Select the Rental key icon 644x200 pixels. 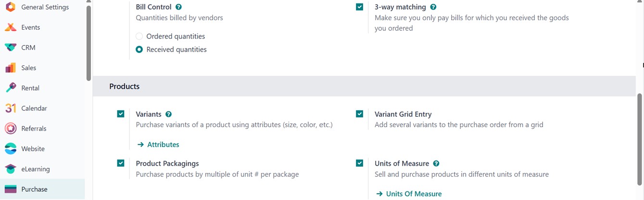[11, 88]
